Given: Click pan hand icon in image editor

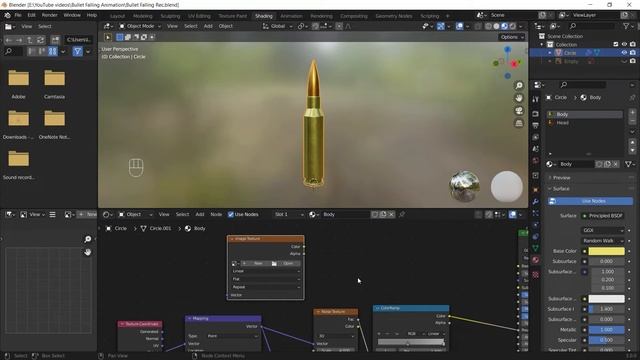Looking at the screenshot, I should 87,252.
